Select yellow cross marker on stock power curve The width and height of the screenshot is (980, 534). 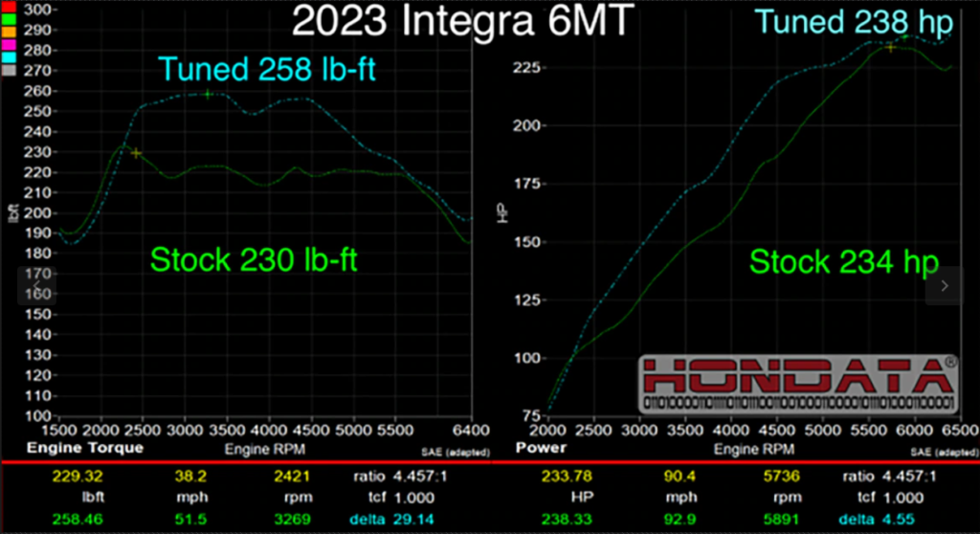tap(890, 47)
